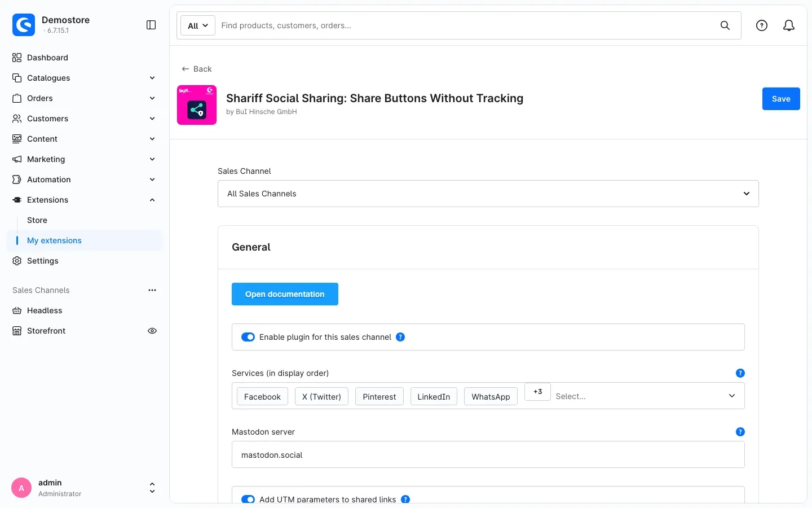Click the Settings gear icon
Image resolution: width=812 pixels, height=508 pixels.
17,261
